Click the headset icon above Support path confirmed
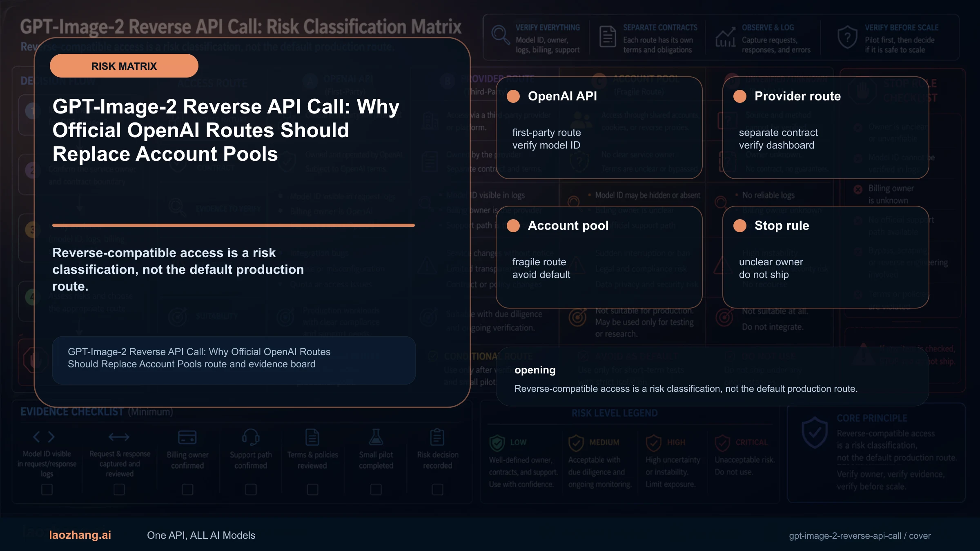980x551 pixels. (251, 437)
